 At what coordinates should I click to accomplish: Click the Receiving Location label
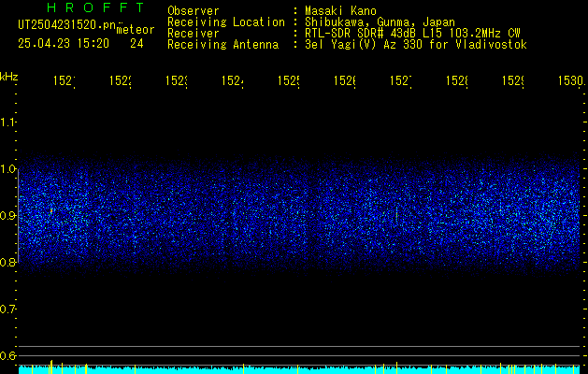tap(226, 22)
